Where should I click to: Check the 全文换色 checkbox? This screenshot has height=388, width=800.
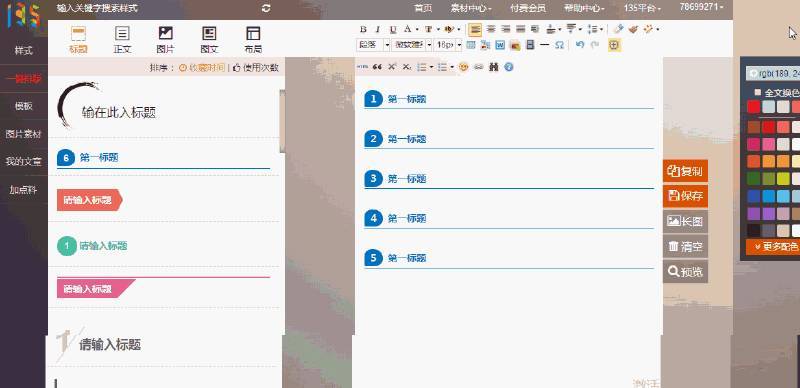(758, 92)
